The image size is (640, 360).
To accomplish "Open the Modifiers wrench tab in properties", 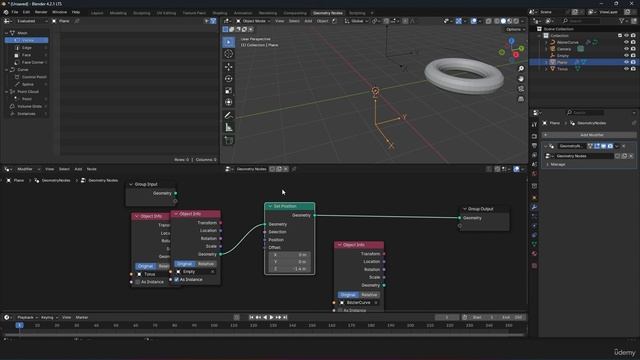I will click(534, 207).
